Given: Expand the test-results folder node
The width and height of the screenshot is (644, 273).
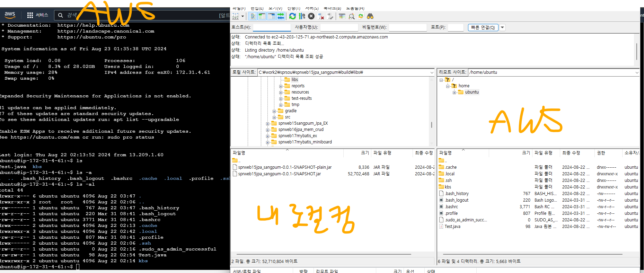Looking at the screenshot, I should [281, 99].
